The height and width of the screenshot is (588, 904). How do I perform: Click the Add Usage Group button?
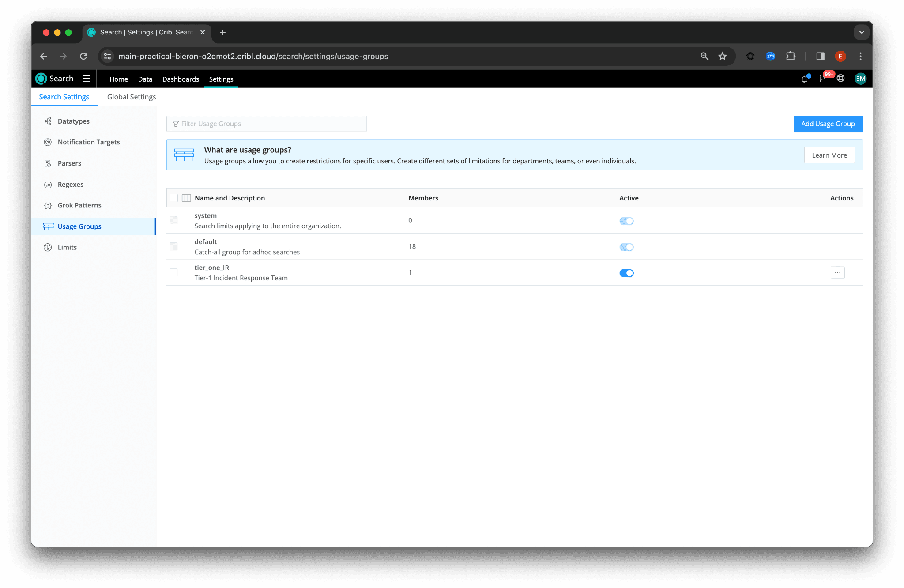pos(828,124)
